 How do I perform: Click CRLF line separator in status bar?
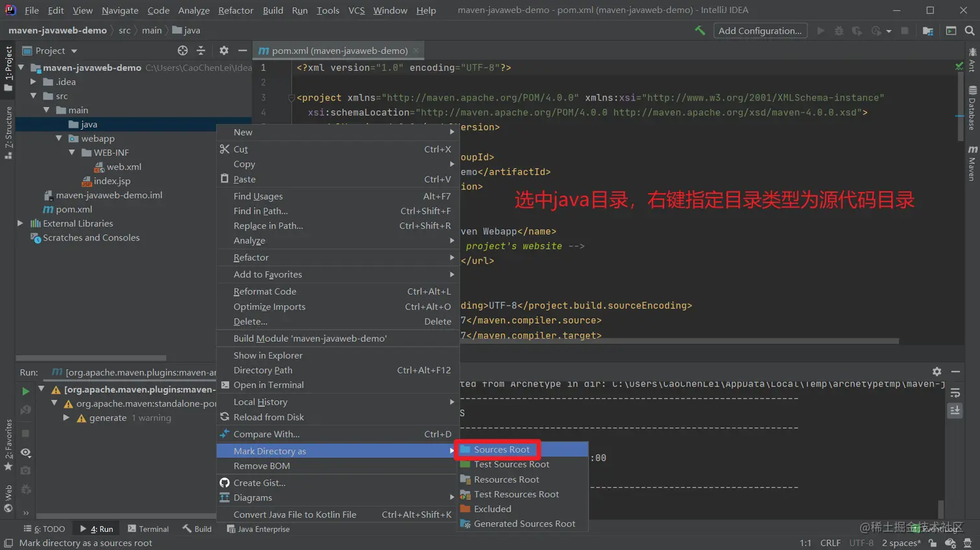point(830,543)
